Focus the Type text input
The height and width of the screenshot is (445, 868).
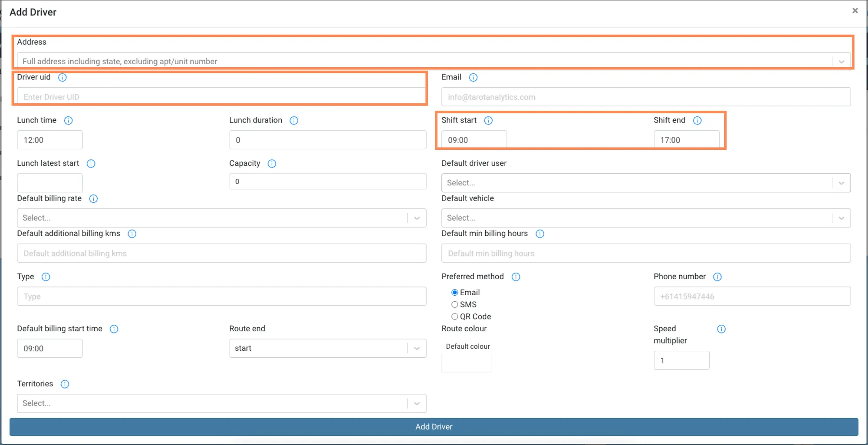221,296
